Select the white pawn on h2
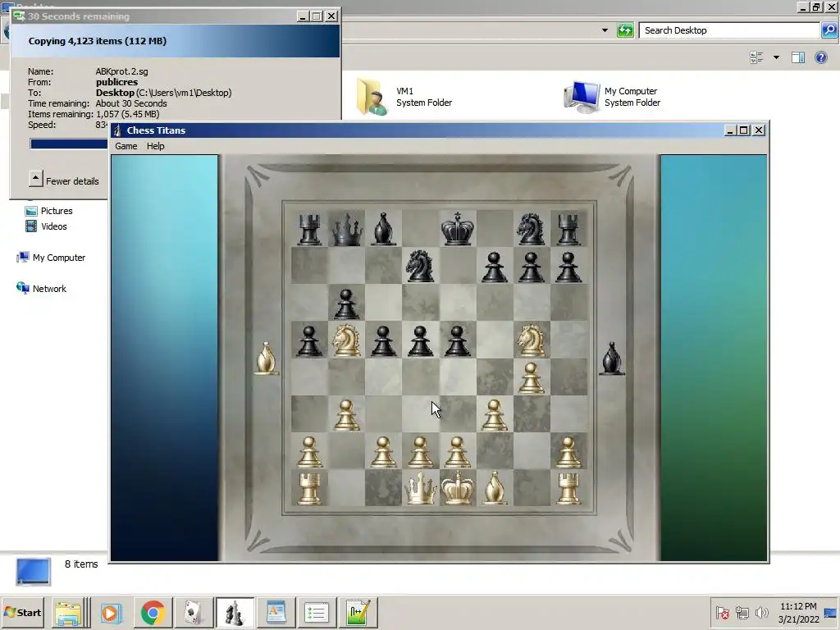Screen dimensions: 840x630 pyautogui.click(x=568, y=452)
